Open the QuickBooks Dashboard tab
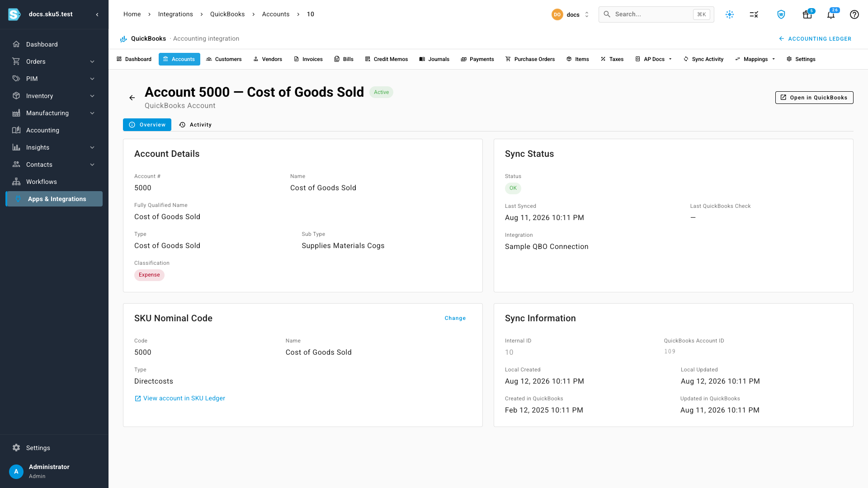 coord(134,59)
